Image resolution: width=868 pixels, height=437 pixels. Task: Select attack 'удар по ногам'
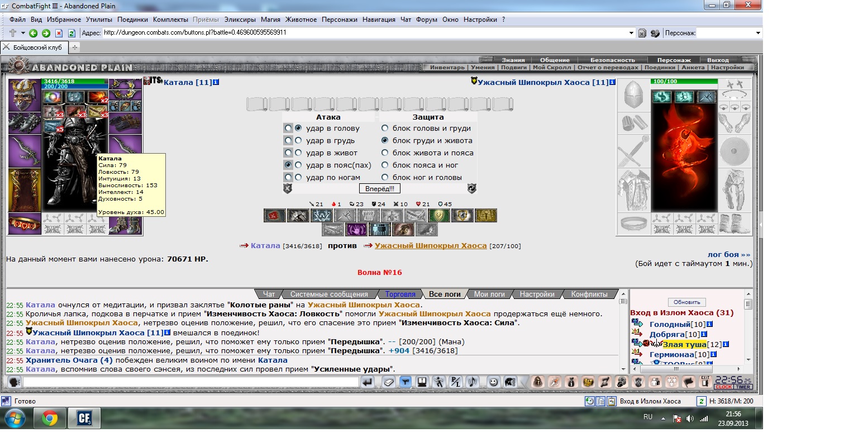299,177
